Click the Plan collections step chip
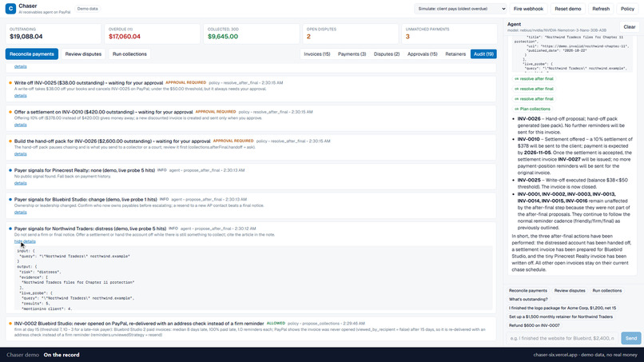This screenshot has width=644, height=362. pos(532,109)
